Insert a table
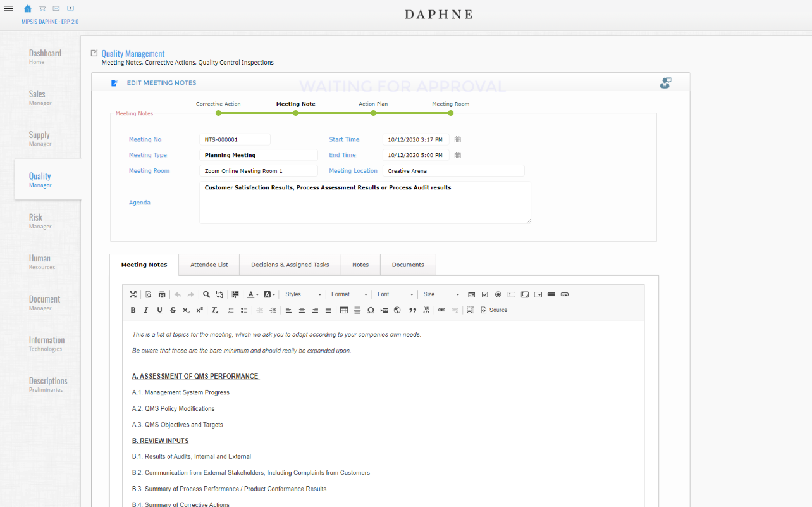This screenshot has width=812, height=507. (x=344, y=310)
